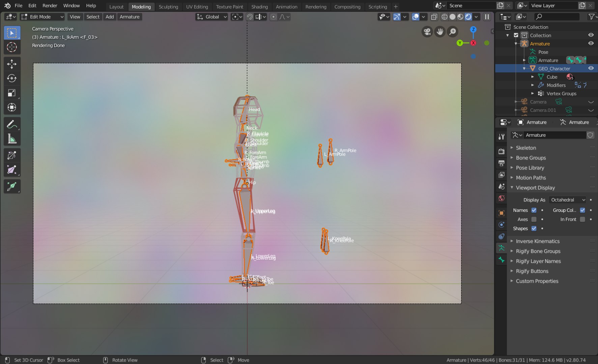Open the Render menu
598x364 pixels.
(x=50, y=6)
